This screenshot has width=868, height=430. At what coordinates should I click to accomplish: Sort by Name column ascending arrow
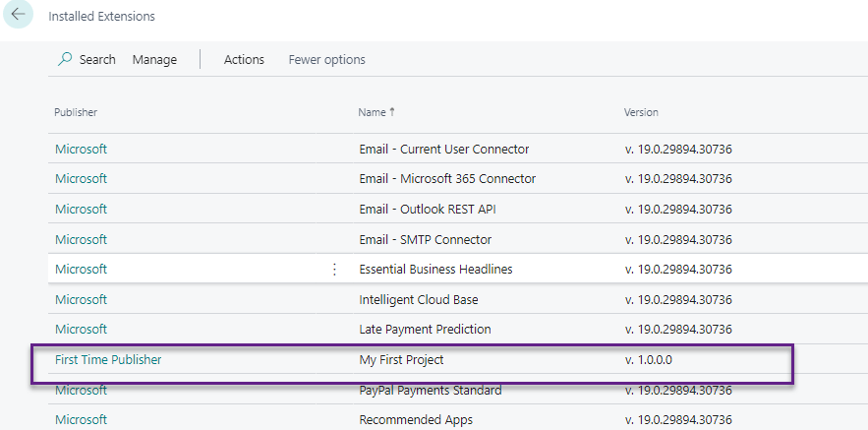(x=392, y=112)
